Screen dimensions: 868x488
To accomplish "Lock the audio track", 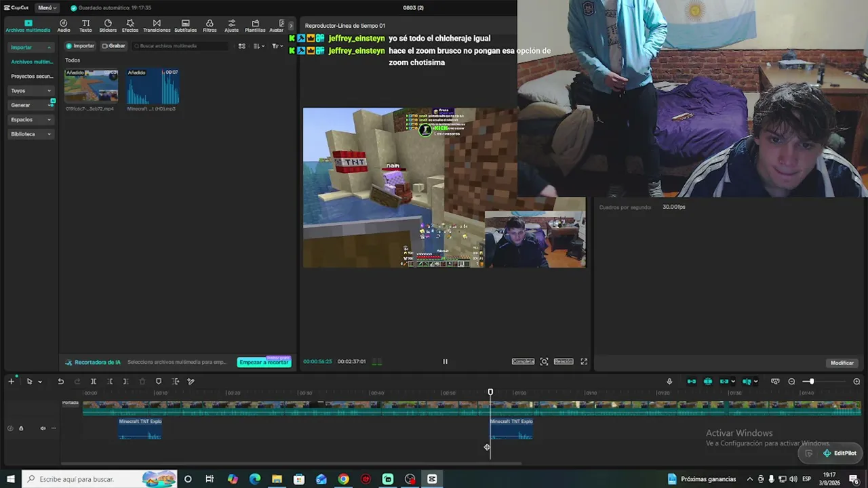I will pos(21,428).
